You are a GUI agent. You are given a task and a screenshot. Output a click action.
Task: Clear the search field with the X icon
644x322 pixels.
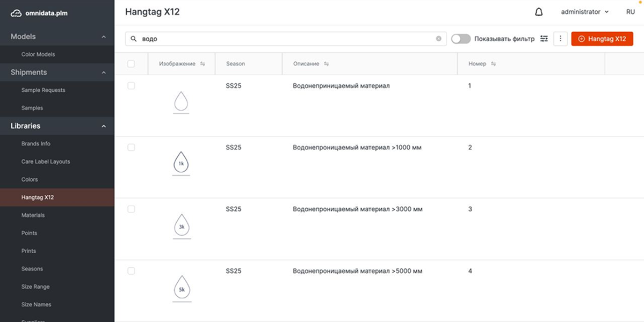click(x=438, y=39)
